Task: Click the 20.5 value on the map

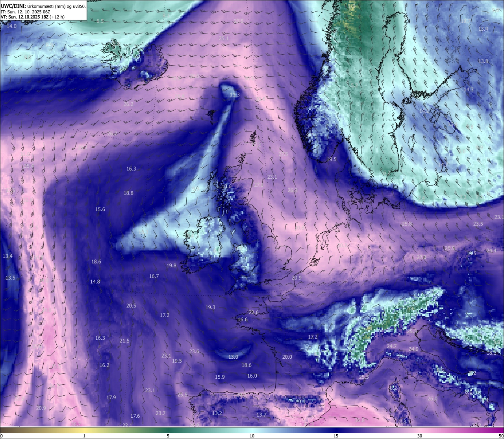Action: 131,306
